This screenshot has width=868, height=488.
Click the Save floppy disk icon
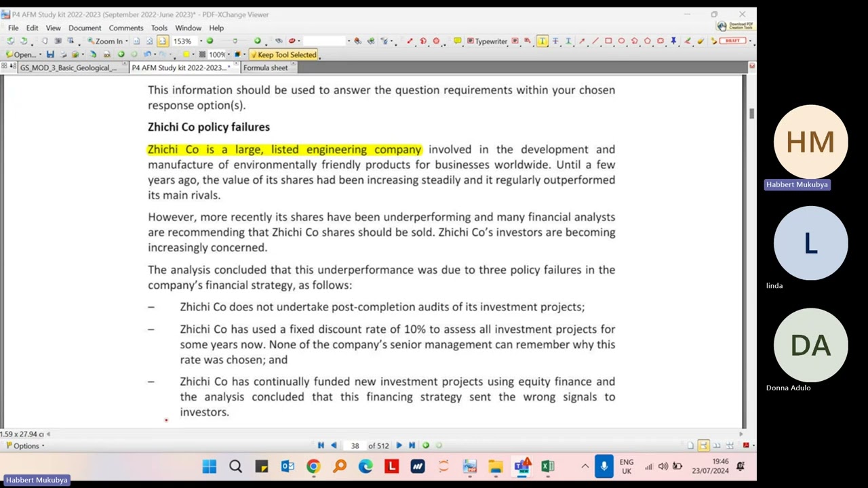pyautogui.click(x=50, y=55)
